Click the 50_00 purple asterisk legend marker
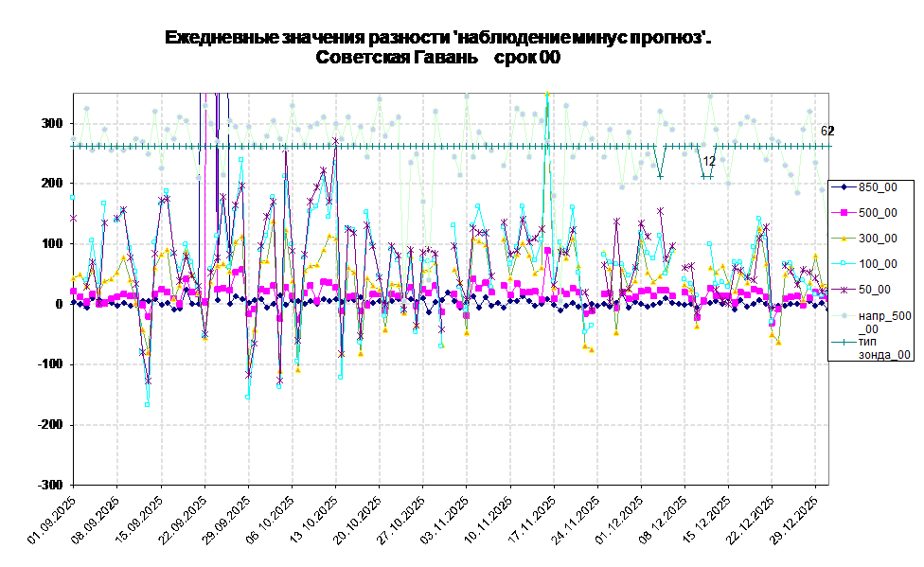This screenshot has height=567, width=924. click(x=844, y=290)
